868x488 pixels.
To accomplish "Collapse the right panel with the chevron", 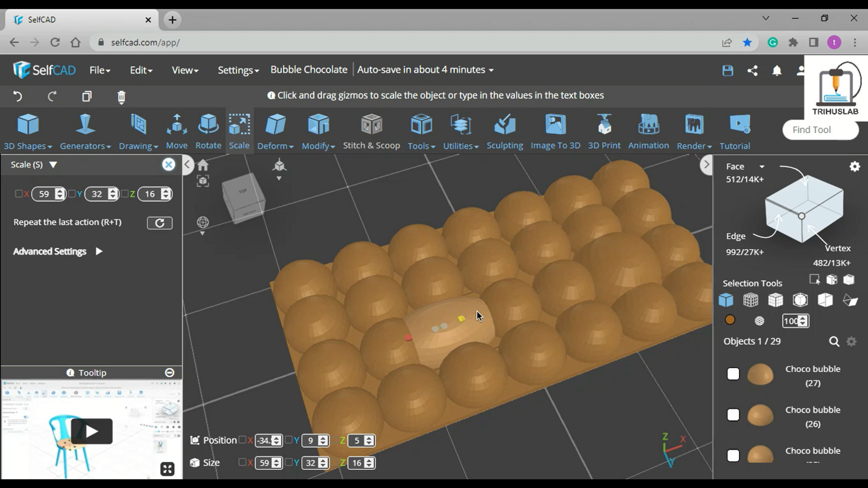I will click(707, 165).
